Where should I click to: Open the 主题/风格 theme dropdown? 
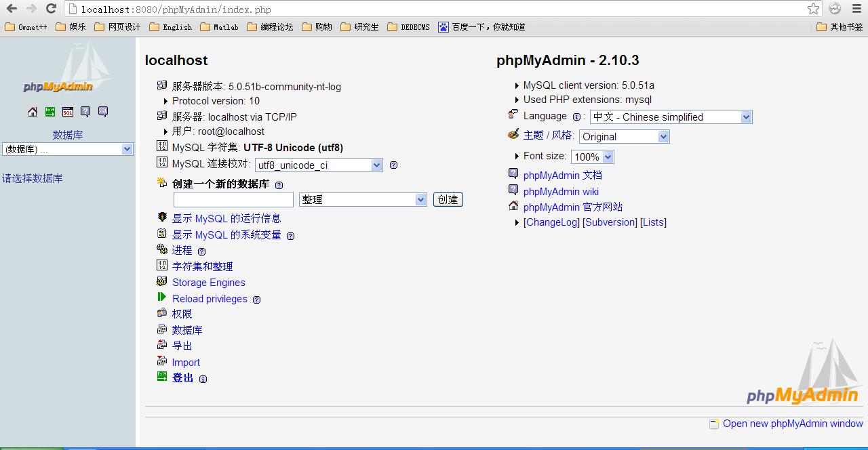624,136
